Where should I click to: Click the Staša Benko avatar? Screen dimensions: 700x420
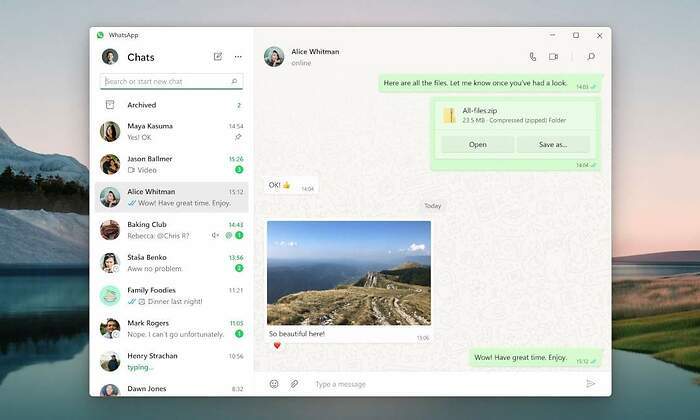[110, 263]
